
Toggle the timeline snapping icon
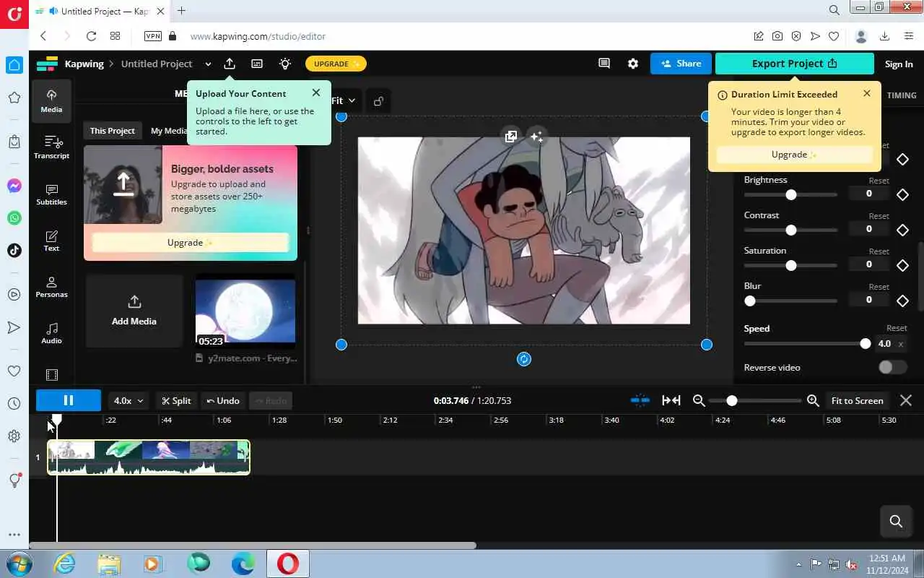point(640,400)
